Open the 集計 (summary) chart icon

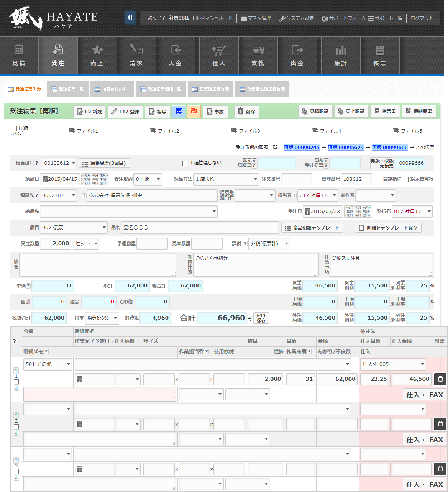coord(341,56)
